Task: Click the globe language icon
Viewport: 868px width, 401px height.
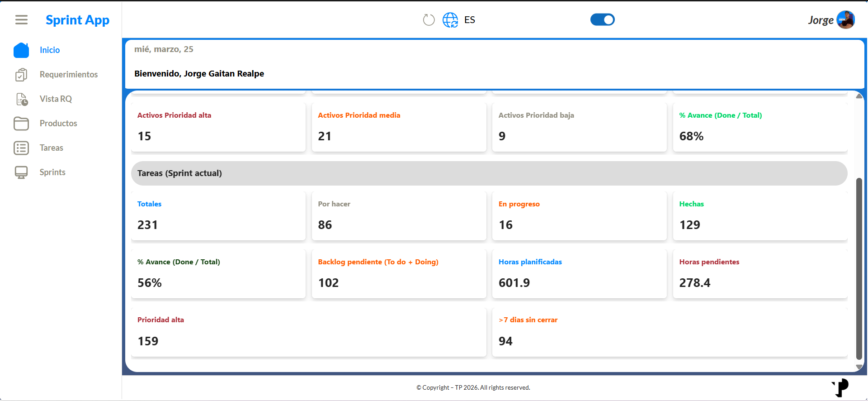Action: 450,20
